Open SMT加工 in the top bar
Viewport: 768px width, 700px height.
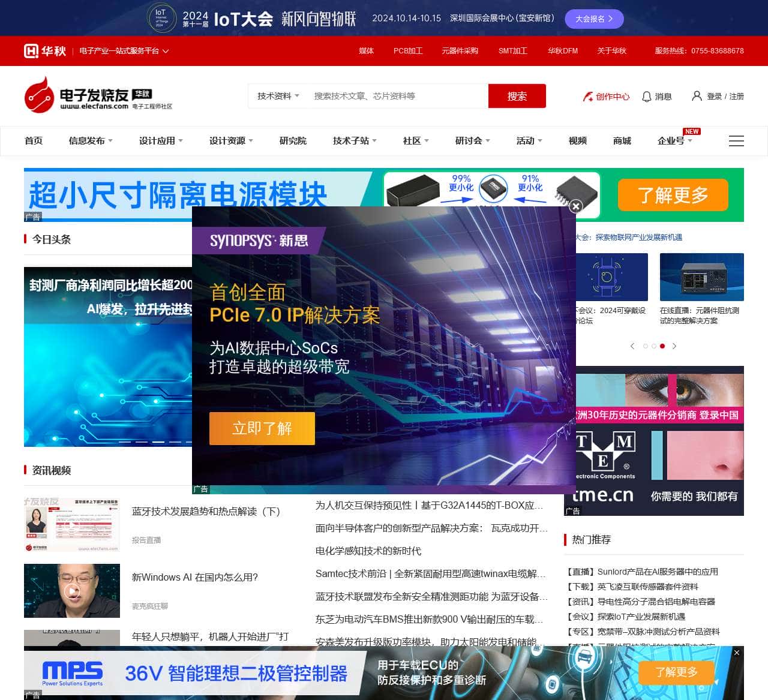click(x=513, y=51)
